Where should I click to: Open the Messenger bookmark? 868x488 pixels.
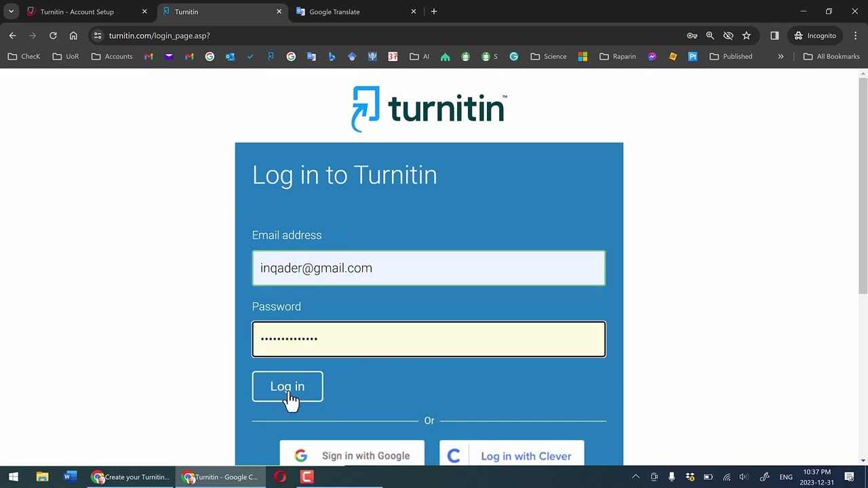click(x=652, y=56)
